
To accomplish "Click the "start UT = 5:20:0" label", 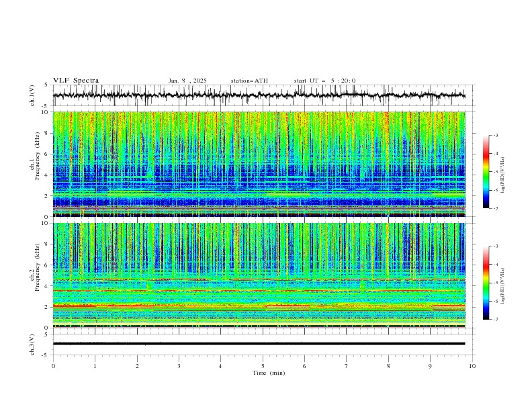I will click(x=324, y=81).
